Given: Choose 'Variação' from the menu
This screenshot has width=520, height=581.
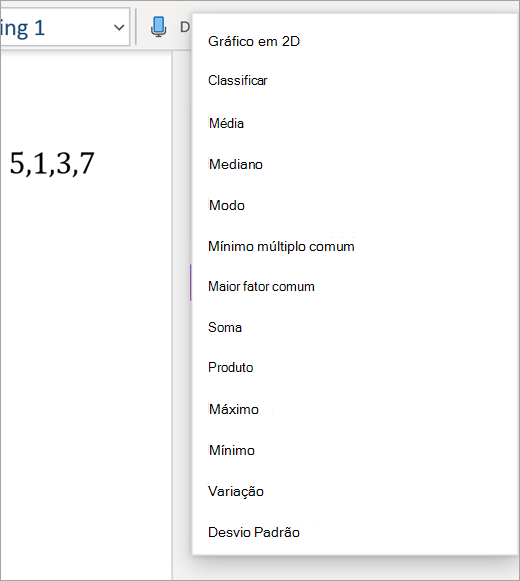Looking at the screenshot, I should [x=236, y=491].
